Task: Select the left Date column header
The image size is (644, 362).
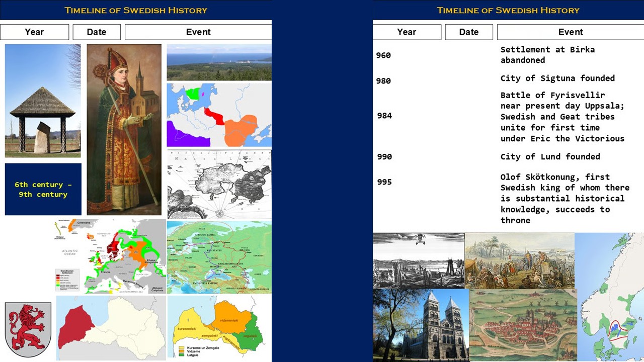Action: (97, 32)
